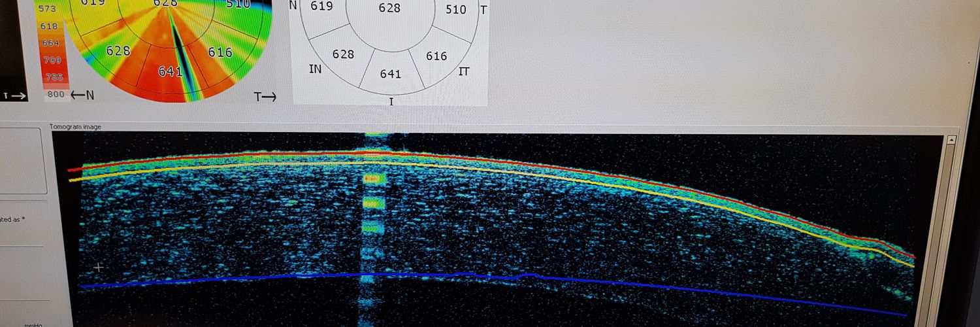Click the corneal tomogram cross-section image
980x327 pixels.
(x=498, y=230)
